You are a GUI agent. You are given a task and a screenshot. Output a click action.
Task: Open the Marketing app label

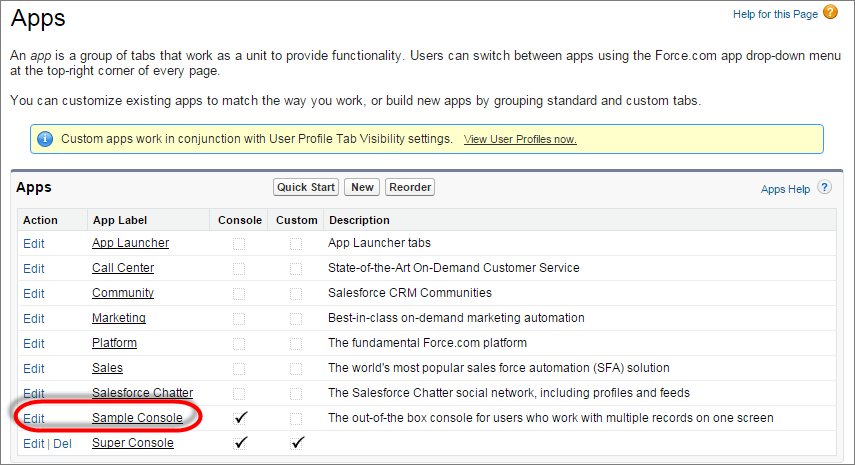119,318
